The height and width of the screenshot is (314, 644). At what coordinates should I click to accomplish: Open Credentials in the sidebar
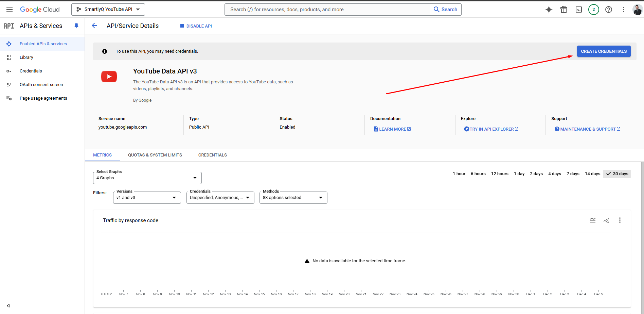tap(42, 71)
